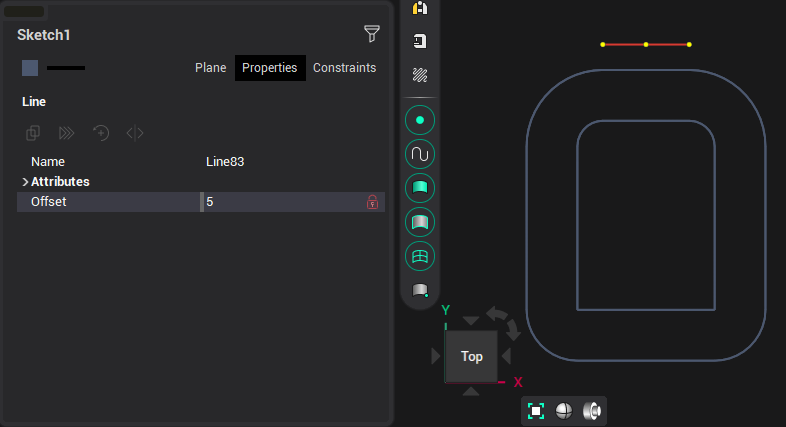Open the Constraints tab
Image resolution: width=786 pixels, height=427 pixels.
point(344,68)
